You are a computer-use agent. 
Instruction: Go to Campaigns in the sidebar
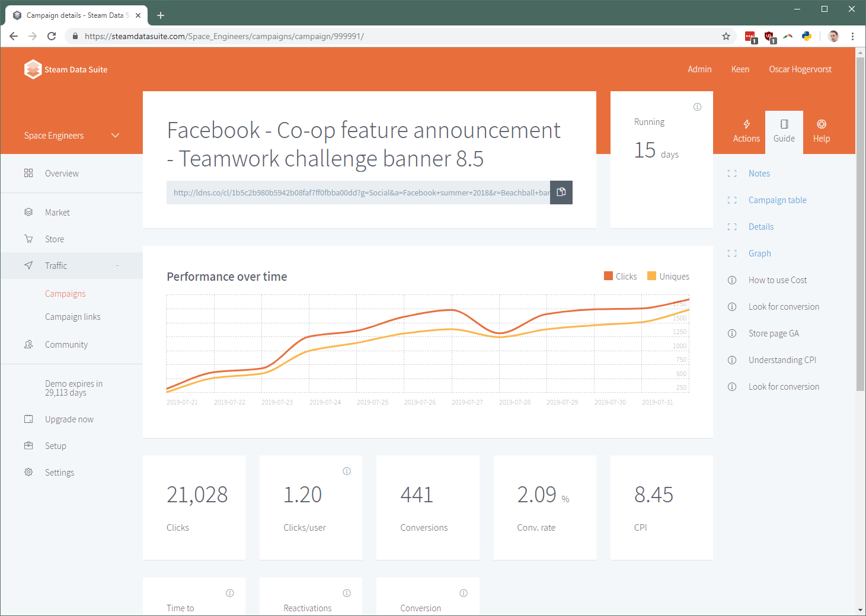tap(65, 294)
